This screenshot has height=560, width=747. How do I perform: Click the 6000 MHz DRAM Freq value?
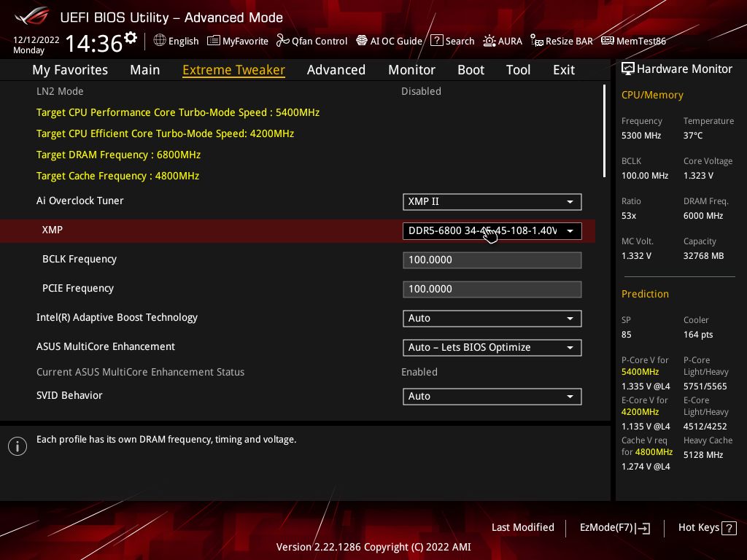[703, 216]
